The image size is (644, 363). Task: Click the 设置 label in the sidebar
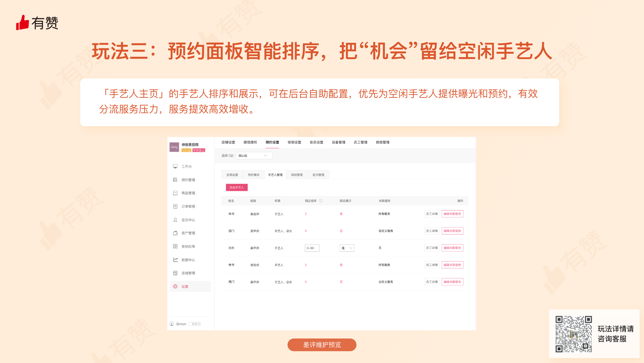point(185,286)
